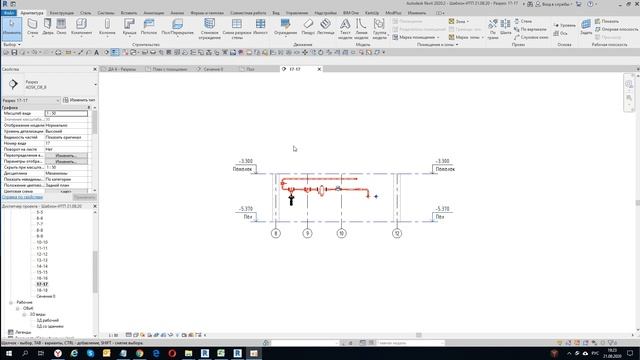
Task: Click the Dormer opening (Слуховое окно) tool
Action: tap(531, 37)
